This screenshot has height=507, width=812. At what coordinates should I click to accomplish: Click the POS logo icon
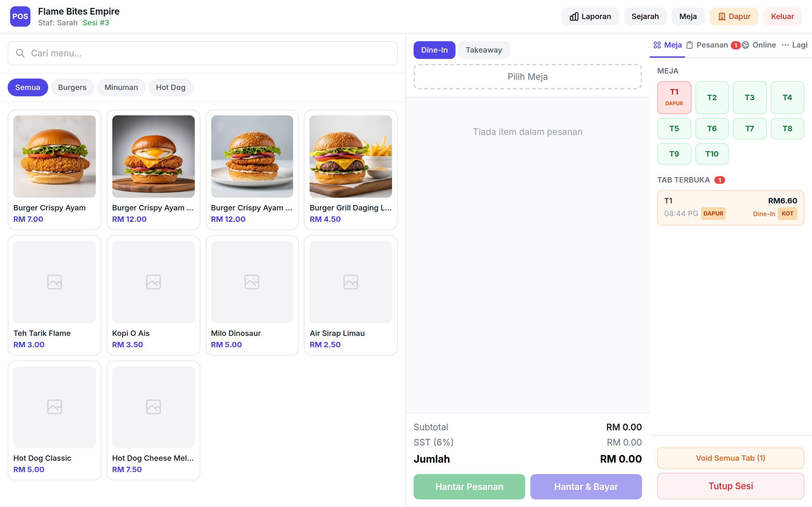point(20,16)
